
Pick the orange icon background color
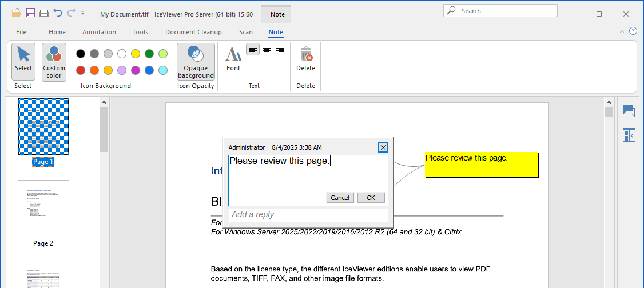point(94,70)
